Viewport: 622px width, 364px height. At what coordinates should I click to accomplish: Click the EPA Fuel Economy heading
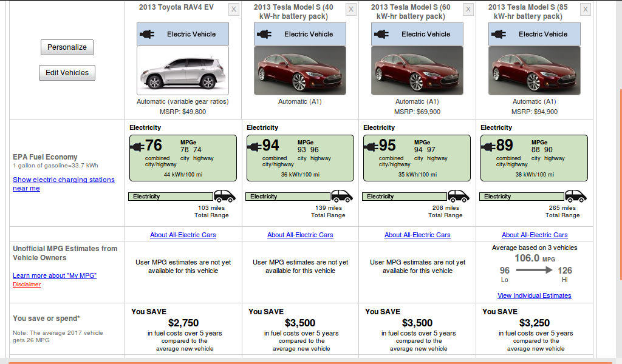45,157
